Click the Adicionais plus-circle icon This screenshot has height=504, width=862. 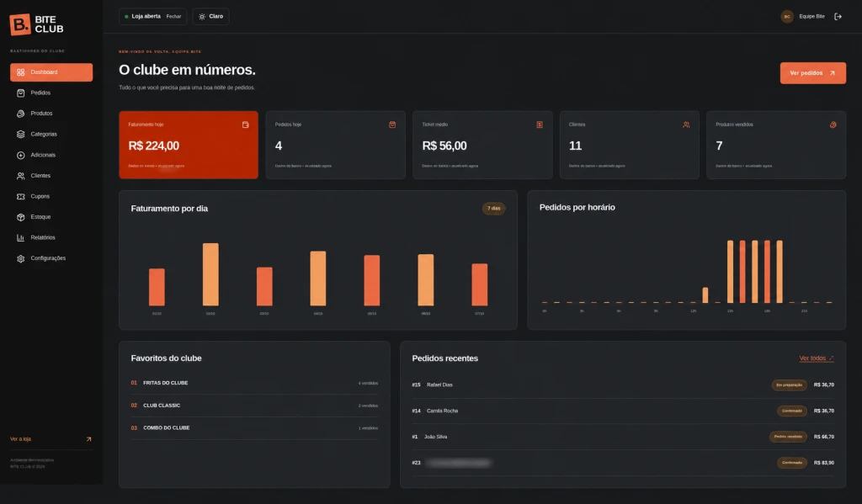pyautogui.click(x=21, y=155)
